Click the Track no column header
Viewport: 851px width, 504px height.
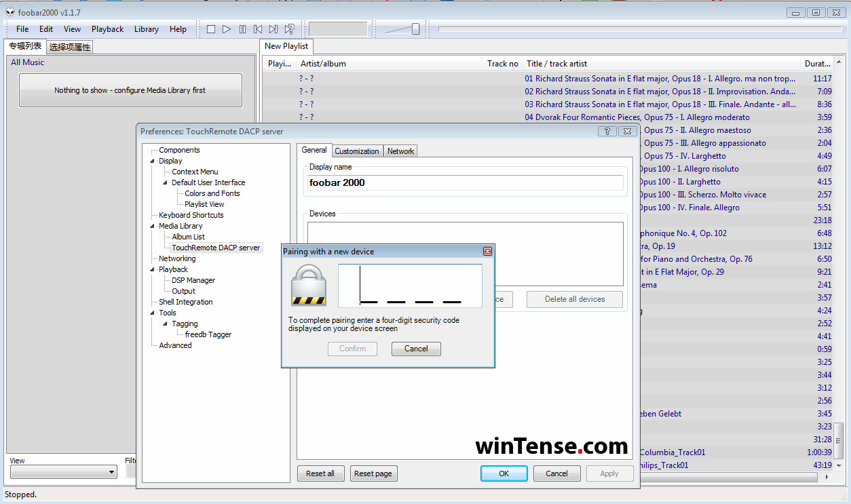click(502, 64)
